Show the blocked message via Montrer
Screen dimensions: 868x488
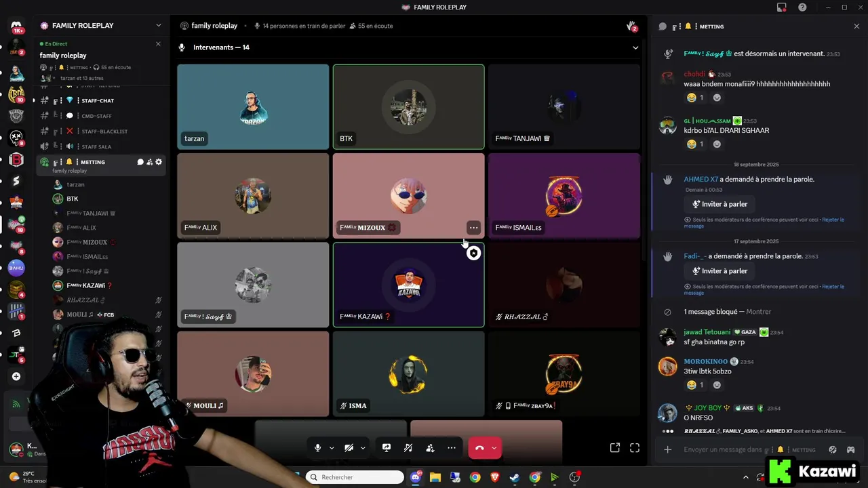click(758, 312)
